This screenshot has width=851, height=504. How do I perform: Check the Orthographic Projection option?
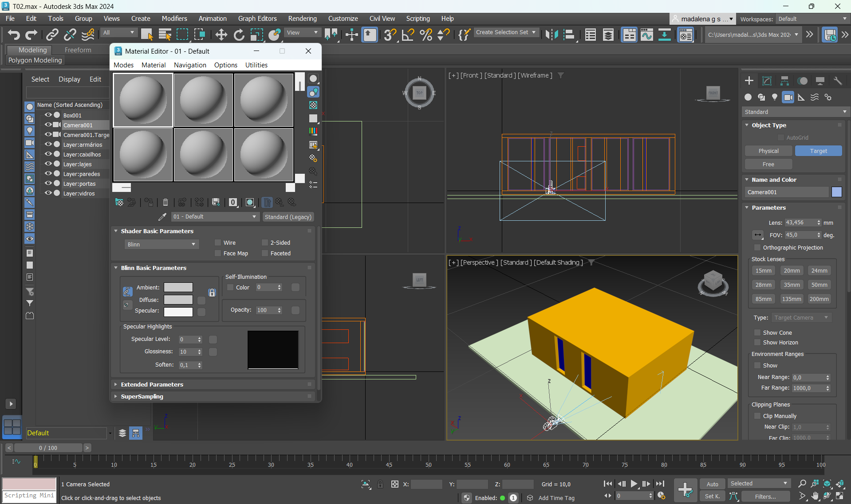click(757, 247)
